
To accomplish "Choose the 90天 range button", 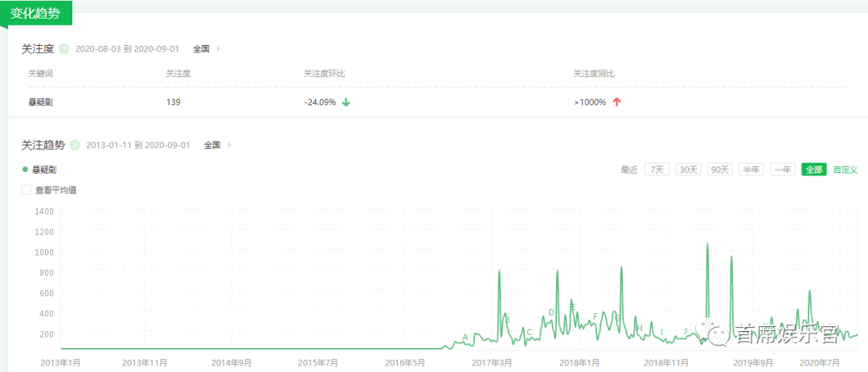I will coord(719,170).
